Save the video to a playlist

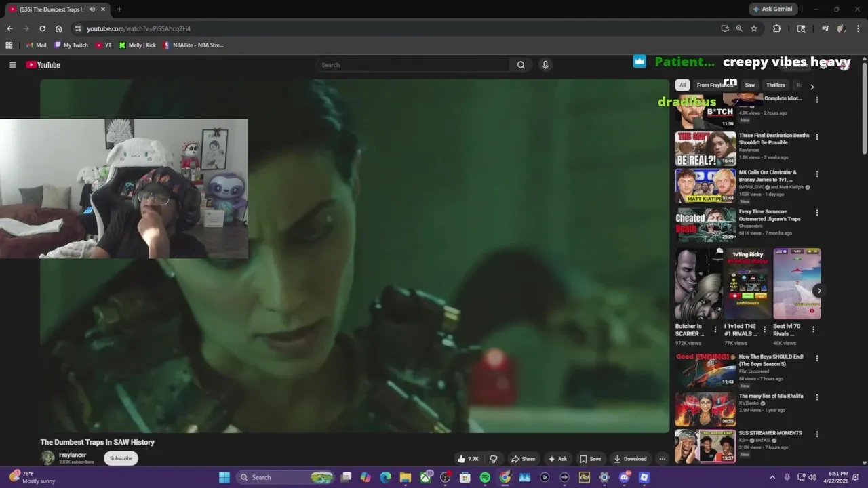click(x=590, y=459)
